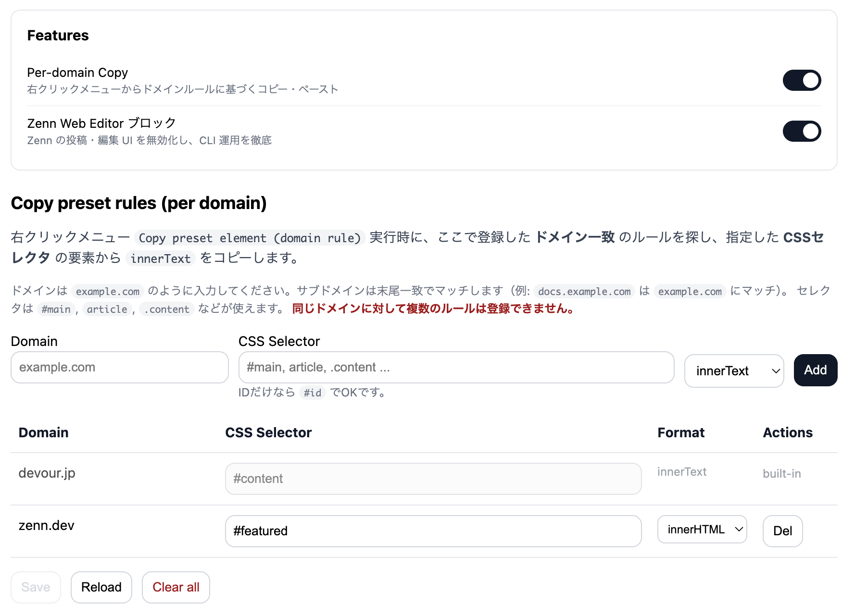Click the built-in label in the devour.jp row
This screenshot has height=616, width=855.
pyautogui.click(x=781, y=474)
